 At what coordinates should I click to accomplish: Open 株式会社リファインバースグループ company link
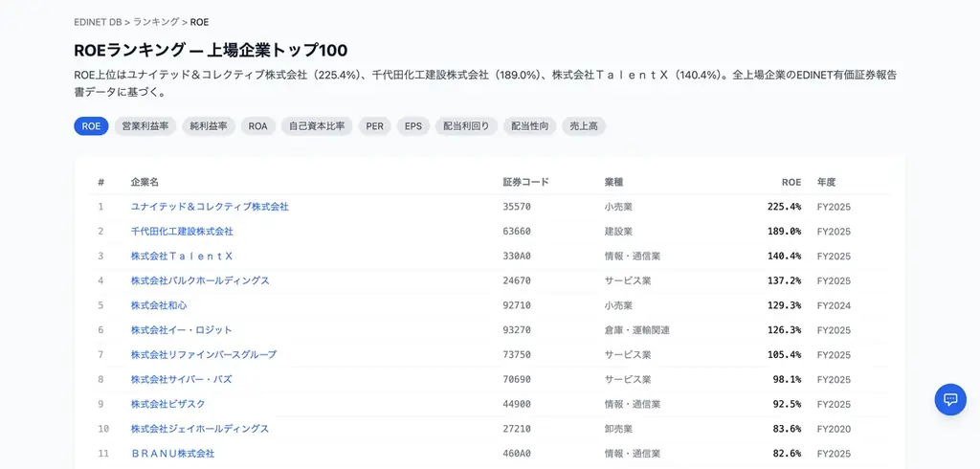tap(204, 354)
